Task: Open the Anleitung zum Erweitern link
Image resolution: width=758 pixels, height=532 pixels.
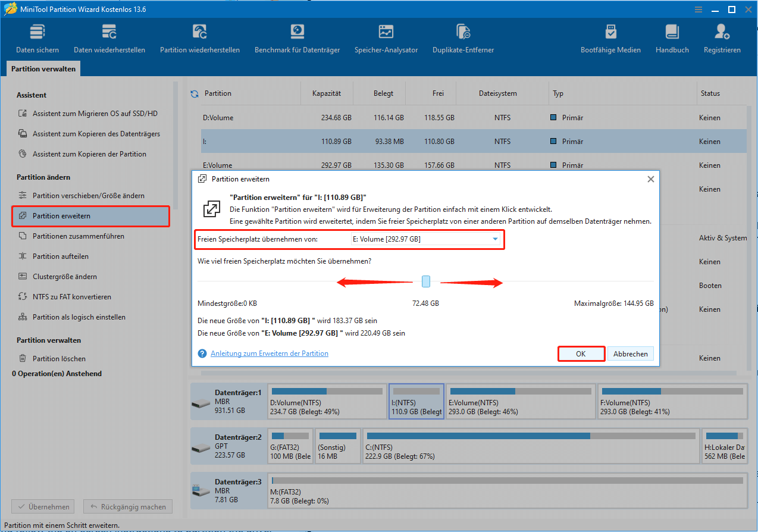Action: tap(269, 353)
